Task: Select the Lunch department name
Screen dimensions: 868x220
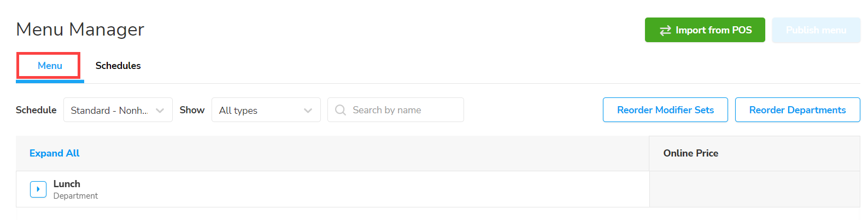Action: tap(67, 184)
